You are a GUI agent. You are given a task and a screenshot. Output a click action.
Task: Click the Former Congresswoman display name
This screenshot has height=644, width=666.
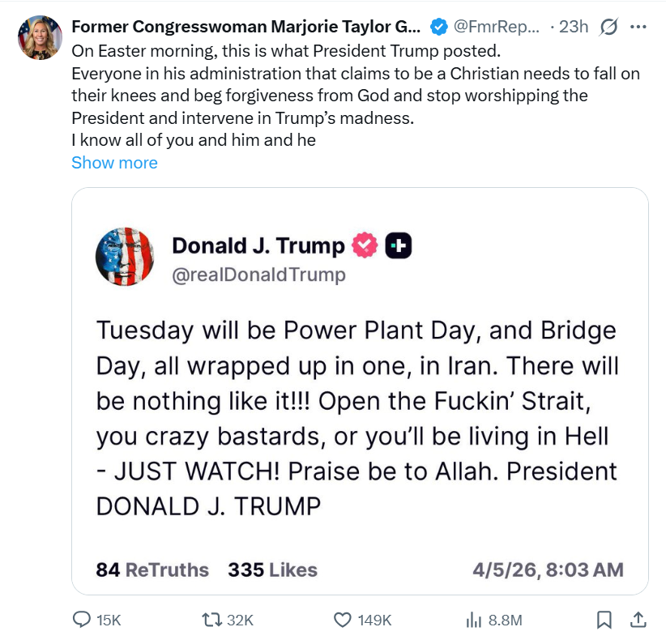[246, 27]
